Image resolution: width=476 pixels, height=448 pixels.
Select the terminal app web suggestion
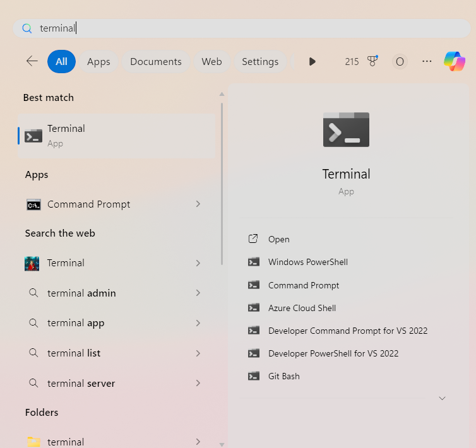(x=117, y=323)
